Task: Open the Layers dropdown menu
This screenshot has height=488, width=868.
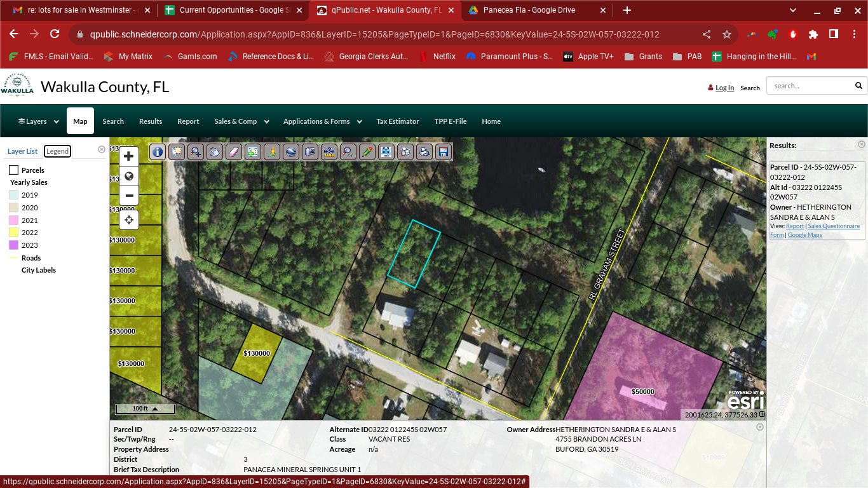Action: pos(38,121)
